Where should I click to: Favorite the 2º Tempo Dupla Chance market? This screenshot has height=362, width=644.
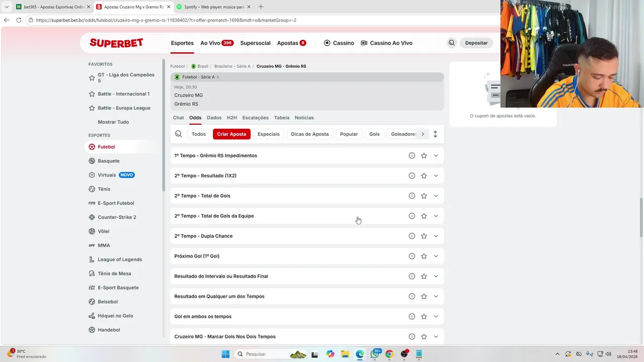click(x=424, y=236)
